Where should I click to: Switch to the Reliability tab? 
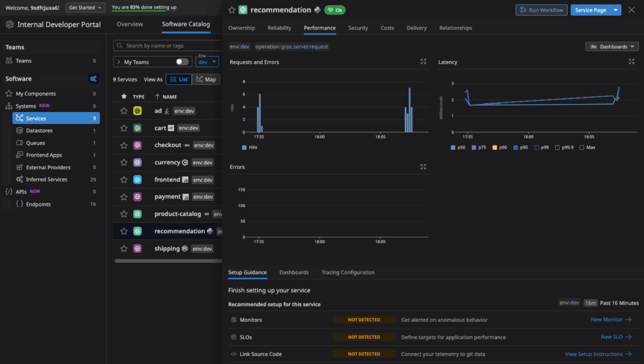pyautogui.click(x=279, y=28)
